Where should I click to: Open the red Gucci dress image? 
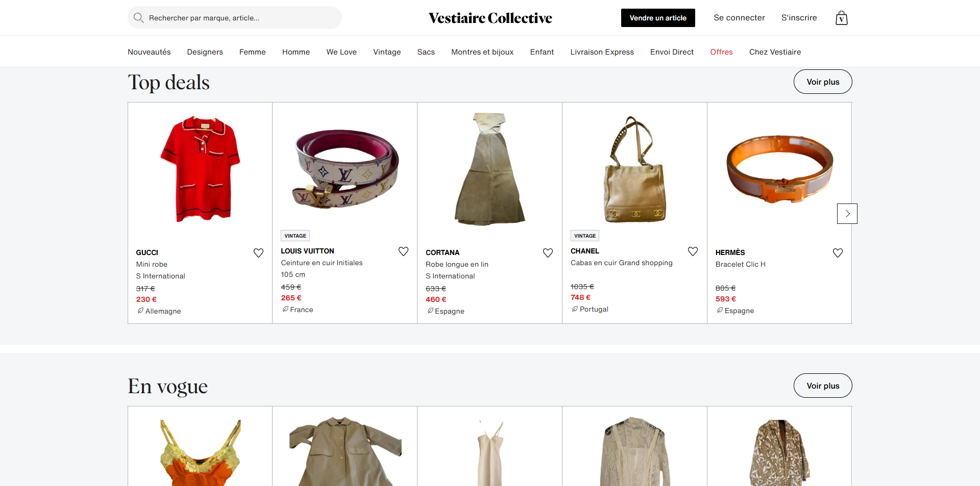200,169
